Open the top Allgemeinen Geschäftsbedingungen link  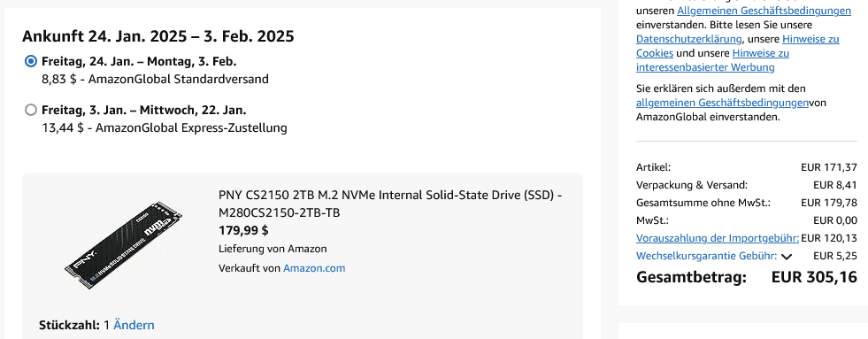tap(764, 11)
